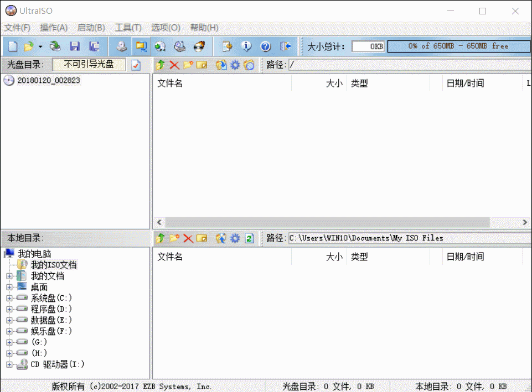Screen dimensions: 532x392
Task: Click the Up folder icon in disc toolbar
Action: pyautogui.click(x=161, y=65)
